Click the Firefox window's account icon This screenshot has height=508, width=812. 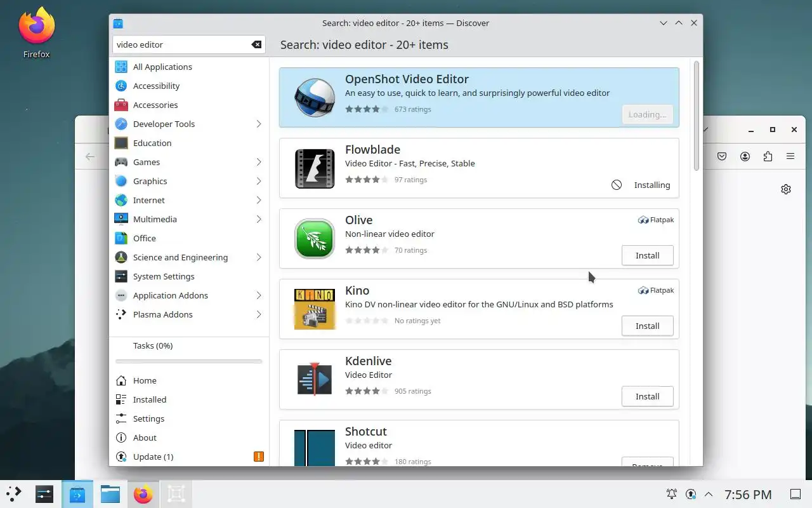745,156
